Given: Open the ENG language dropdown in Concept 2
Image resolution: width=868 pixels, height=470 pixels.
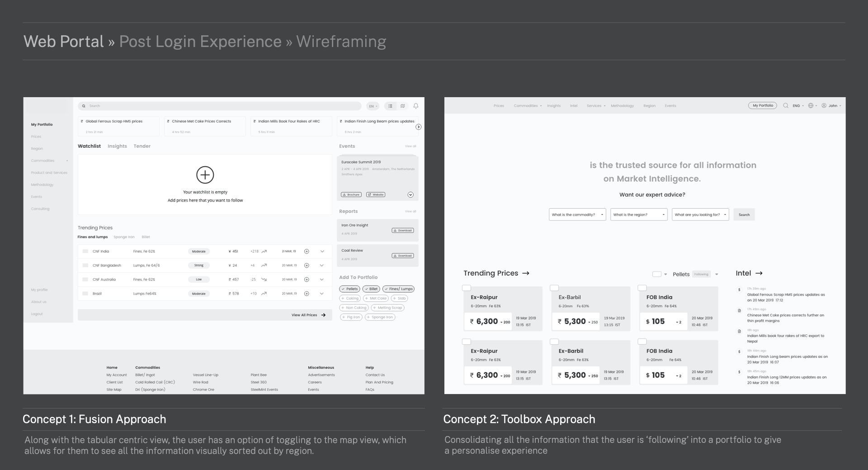Looking at the screenshot, I should [798, 106].
